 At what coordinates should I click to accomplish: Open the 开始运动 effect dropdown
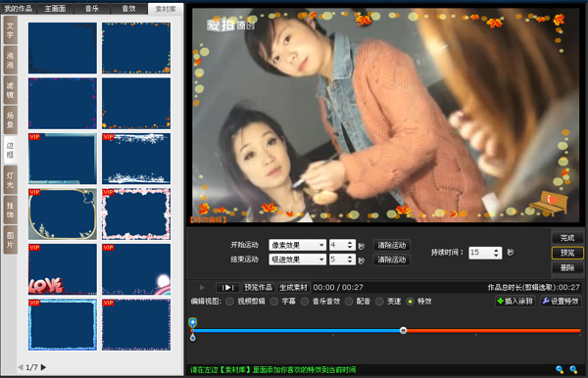[297, 245]
